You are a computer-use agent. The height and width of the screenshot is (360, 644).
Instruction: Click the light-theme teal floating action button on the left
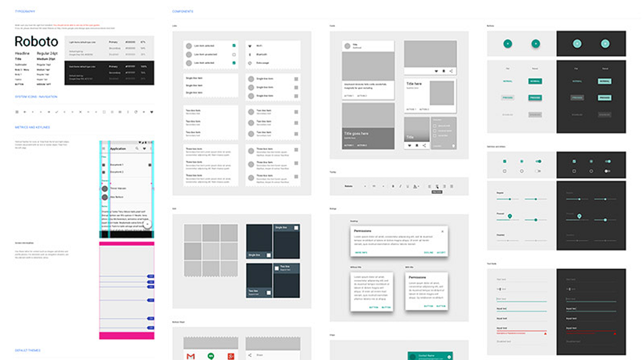coord(508,43)
